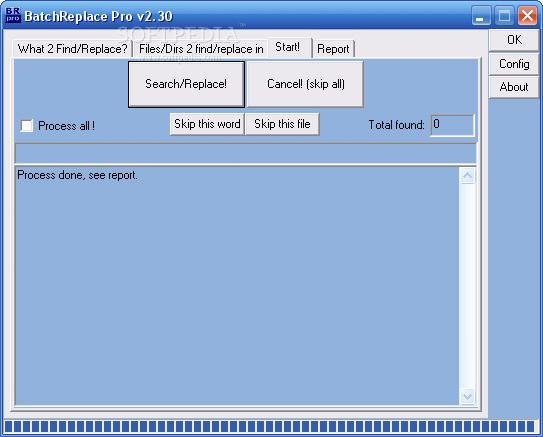Click the 'Total found:' label
Screen dimensions: 543x437
(397, 125)
